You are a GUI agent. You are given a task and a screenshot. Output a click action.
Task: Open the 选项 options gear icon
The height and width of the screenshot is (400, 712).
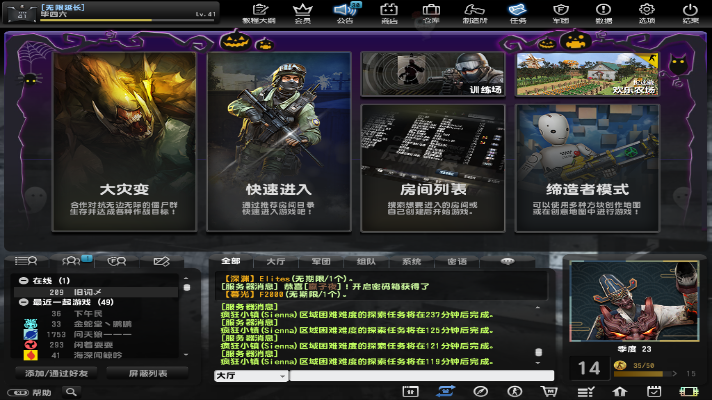647,12
